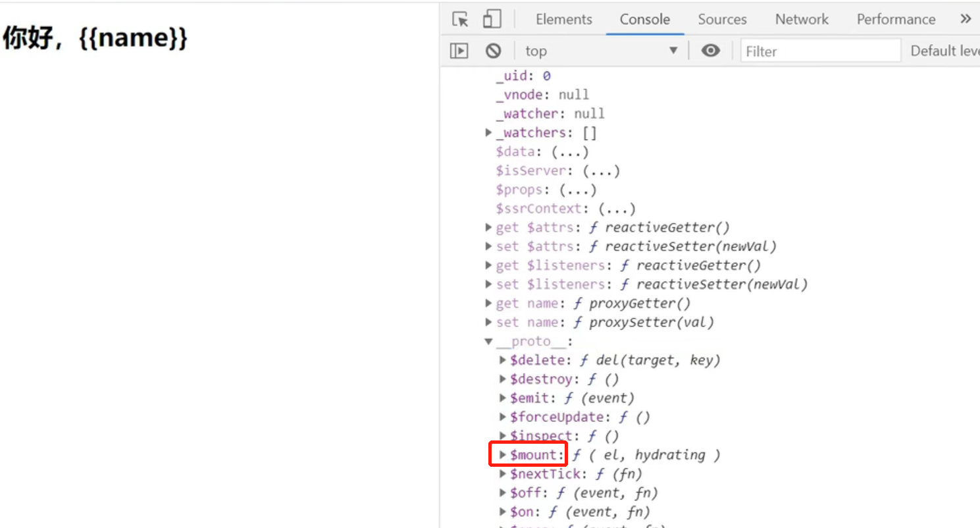Open the Default levels dropdown

pos(944,51)
